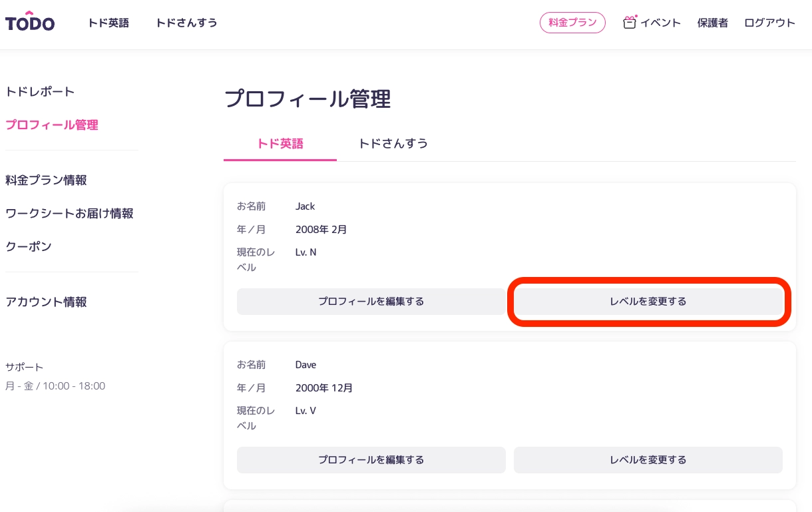The image size is (812, 512).
Task: Click the TODO logo
Action: coord(30,22)
